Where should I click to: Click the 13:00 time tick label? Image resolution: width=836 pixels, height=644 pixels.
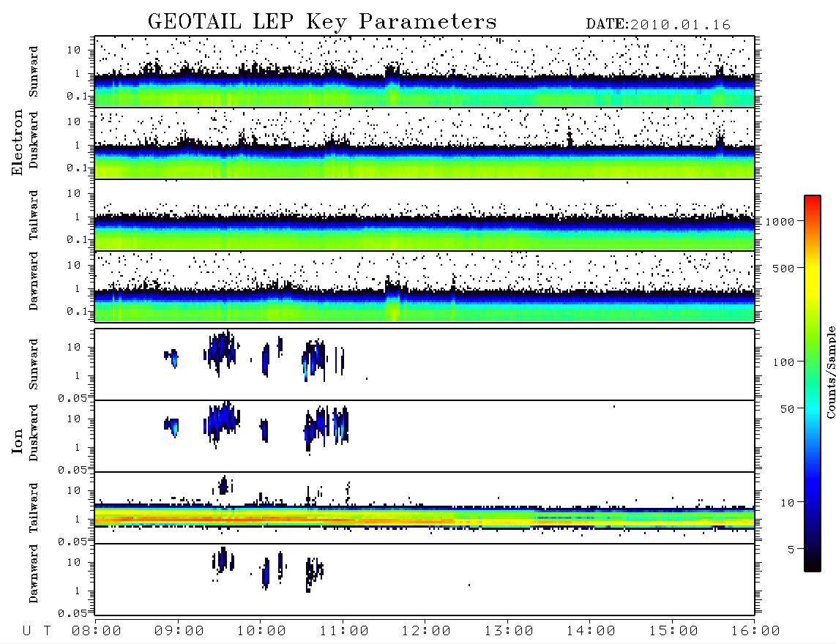coord(510,632)
